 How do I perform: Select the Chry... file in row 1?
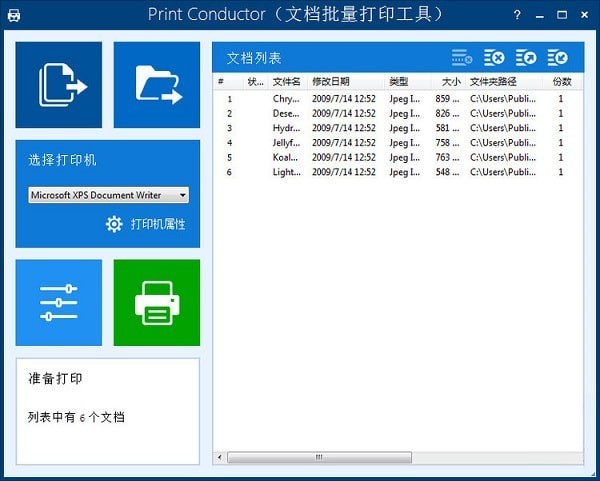click(286, 99)
